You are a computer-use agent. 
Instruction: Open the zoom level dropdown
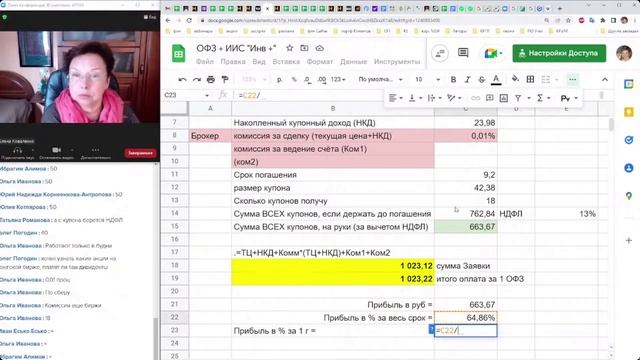pyautogui.click(x=253, y=79)
